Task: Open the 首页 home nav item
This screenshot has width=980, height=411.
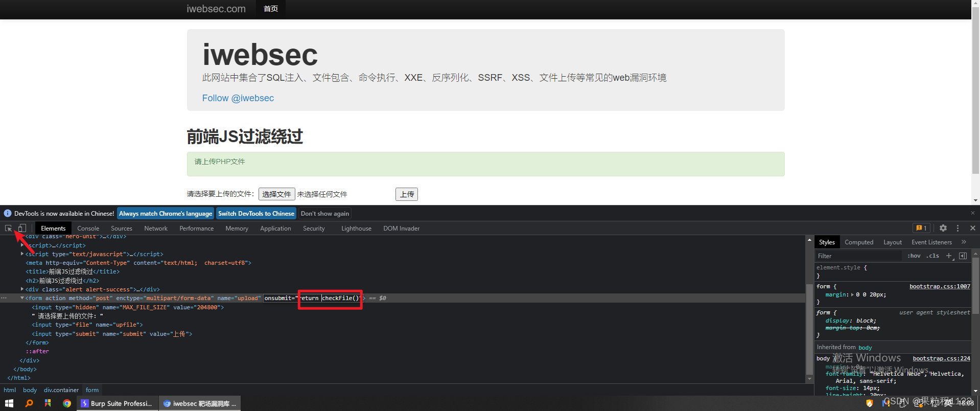Action: pyautogui.click(x=271, y=9)
